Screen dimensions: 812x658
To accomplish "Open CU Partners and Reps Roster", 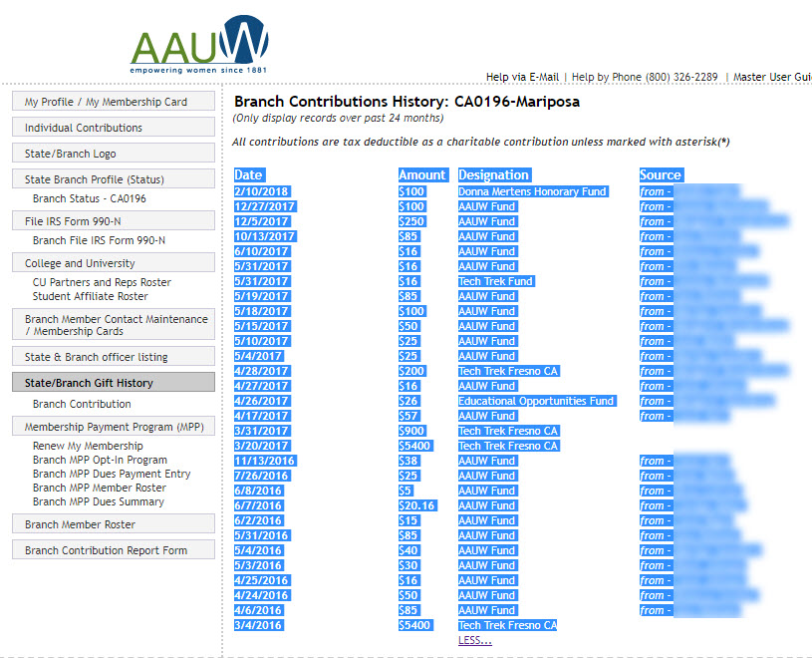I will 102,282.
